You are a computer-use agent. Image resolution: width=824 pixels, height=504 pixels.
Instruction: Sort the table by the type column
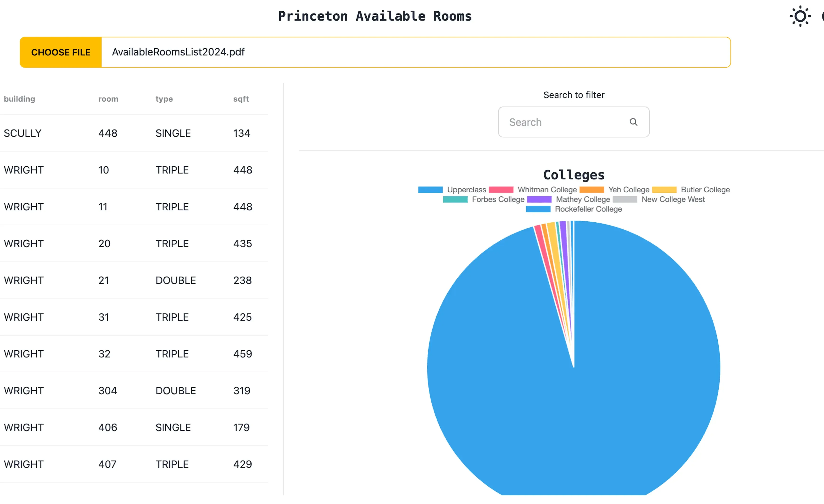(164, 99)
